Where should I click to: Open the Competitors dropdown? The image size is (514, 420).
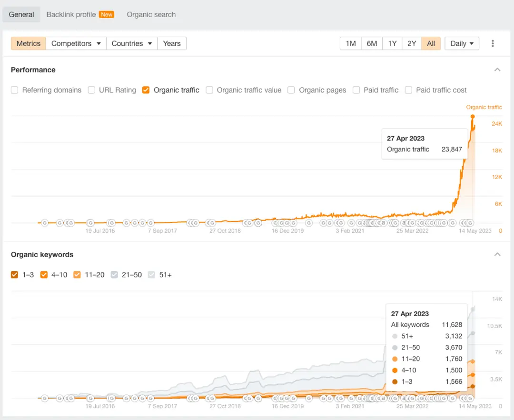(76, 43)
